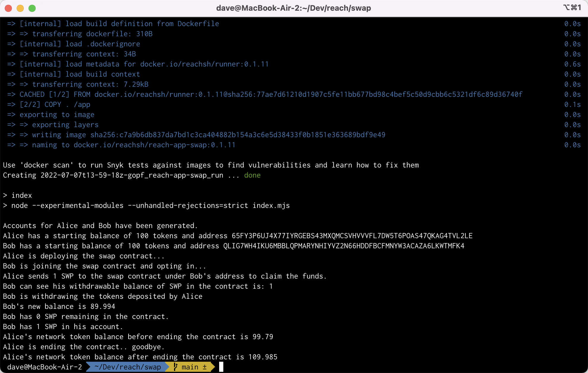The image size is (588, 373).
Task: Click Alice's address 65FY3P6UJ4X77... text
Action: point(352,236)
